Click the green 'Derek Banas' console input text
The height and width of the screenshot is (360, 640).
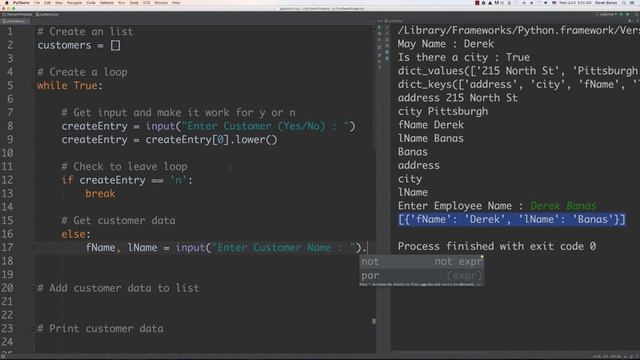click(x=563, y=206)
